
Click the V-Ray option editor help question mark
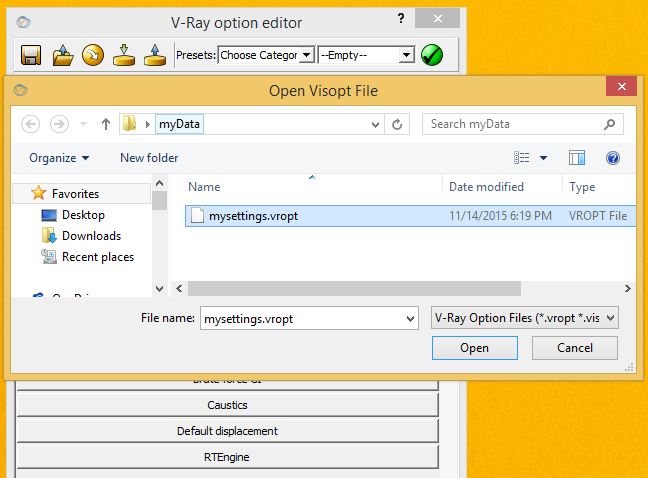coord(400,18)
